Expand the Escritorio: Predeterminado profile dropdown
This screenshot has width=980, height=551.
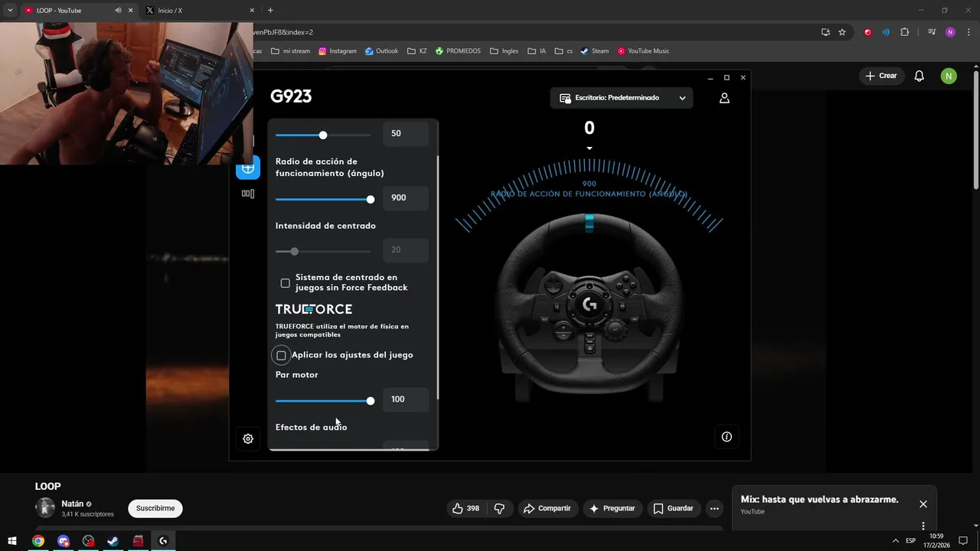pos(622,98)
